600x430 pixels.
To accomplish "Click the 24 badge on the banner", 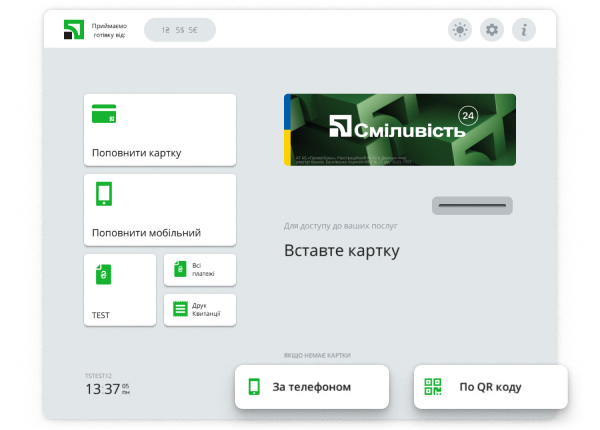I will pyautogui.click(x=468, y=116).
